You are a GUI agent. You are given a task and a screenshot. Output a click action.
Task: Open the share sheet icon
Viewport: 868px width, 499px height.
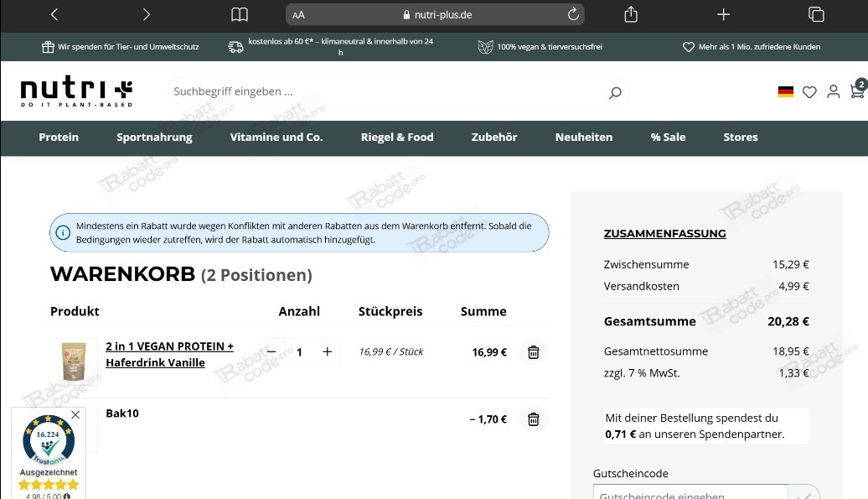[631, 14]
